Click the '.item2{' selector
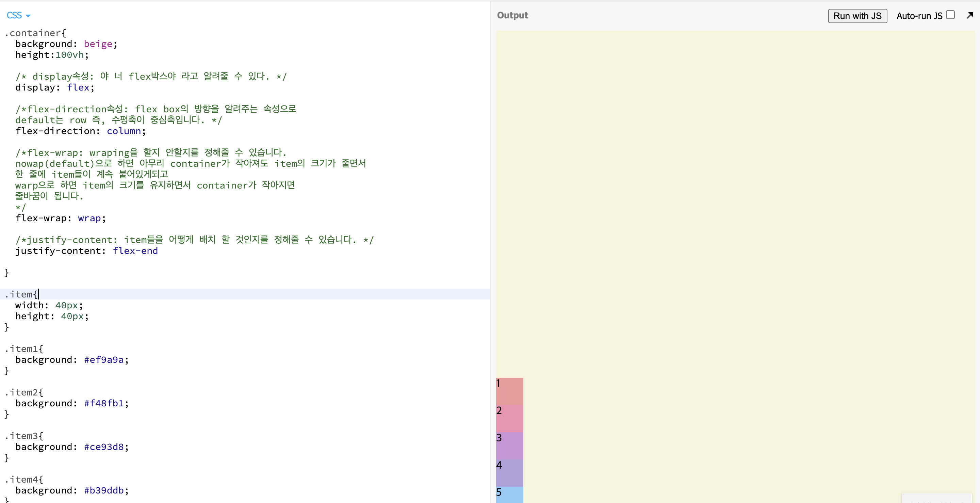Image resolution: width=980 pixels, height=503 pixels. [24, 392]
